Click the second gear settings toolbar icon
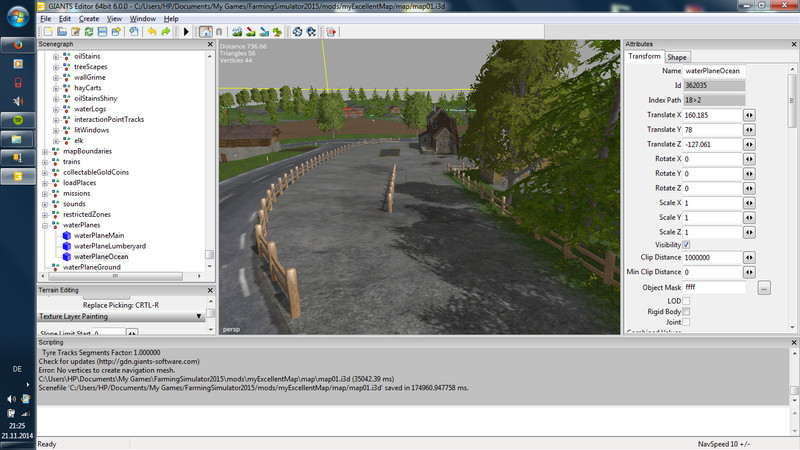 point(311,32)
